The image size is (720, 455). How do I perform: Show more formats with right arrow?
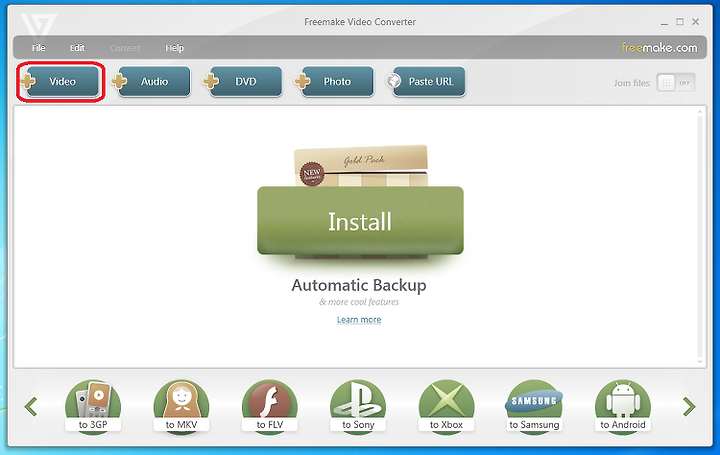[x=689, y=406]
